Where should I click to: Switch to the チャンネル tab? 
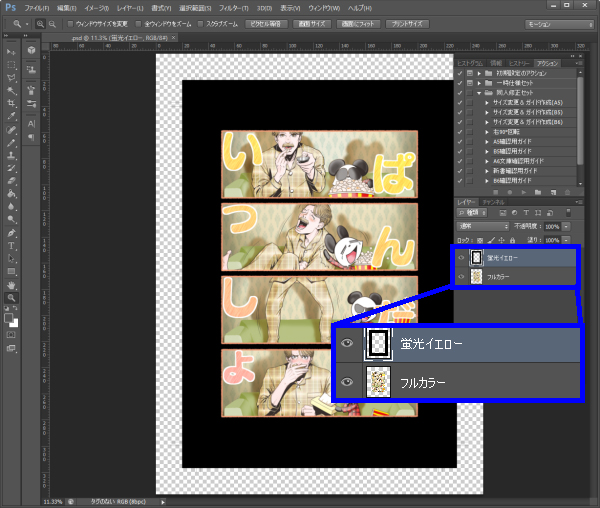tap(493, 202)
